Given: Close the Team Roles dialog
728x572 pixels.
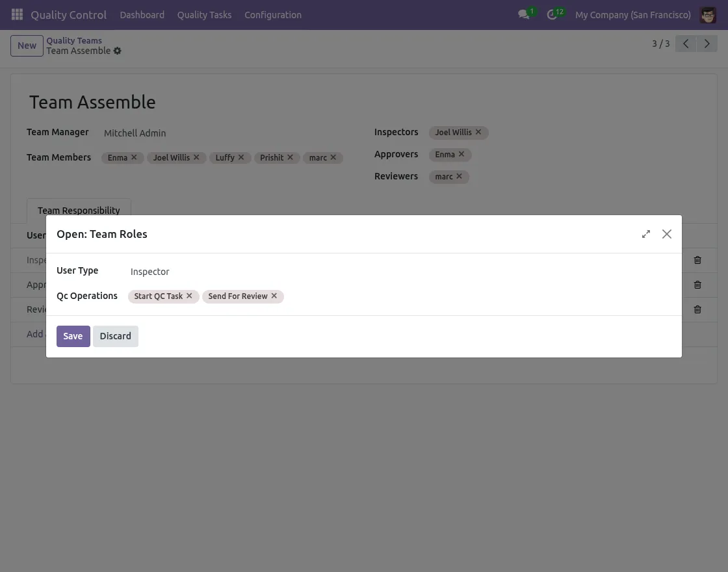Looking at the screenshot, I should click(x=667, y=234).
